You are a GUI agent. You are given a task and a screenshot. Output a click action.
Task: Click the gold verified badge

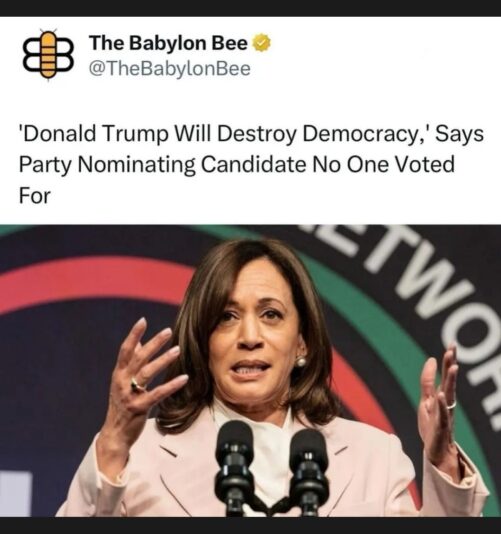(262, 43)
